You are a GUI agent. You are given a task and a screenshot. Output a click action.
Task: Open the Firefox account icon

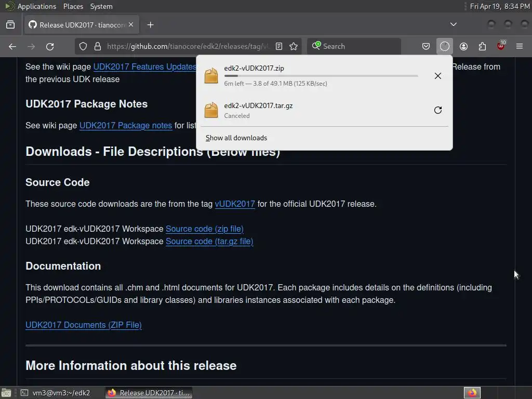tap(463, 46)
